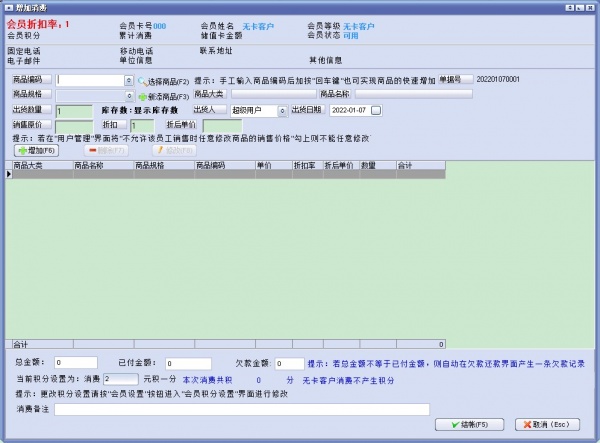
Task: Click the 会员折扣率 red heading
Action: (x=38, y=24)
